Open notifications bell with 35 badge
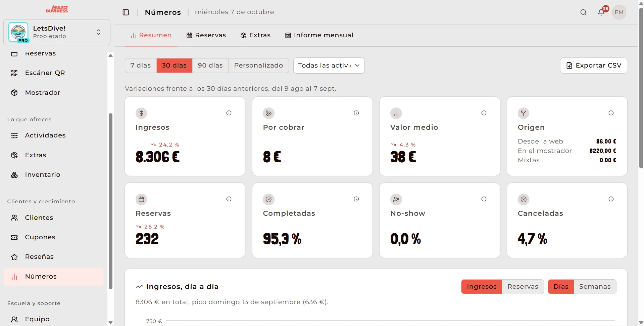 601,12
